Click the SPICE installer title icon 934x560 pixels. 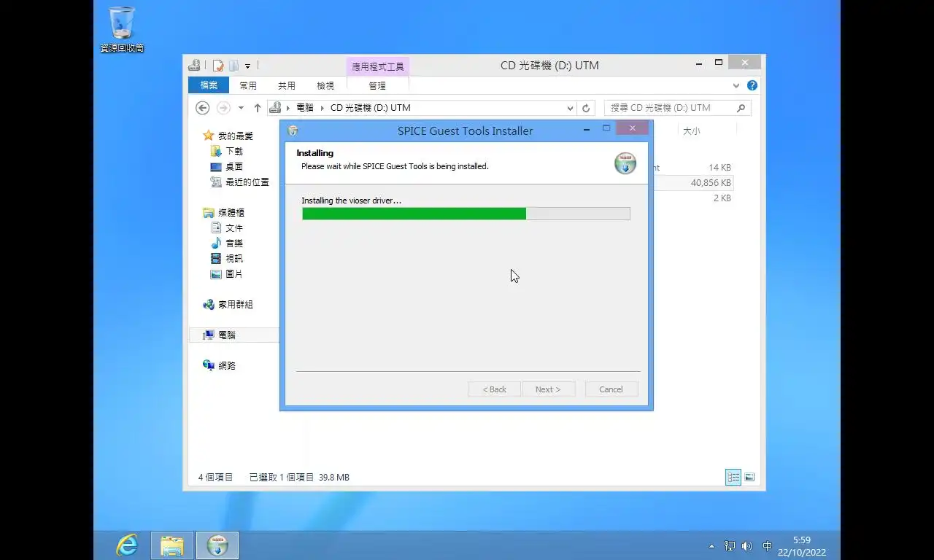point(293,131)
